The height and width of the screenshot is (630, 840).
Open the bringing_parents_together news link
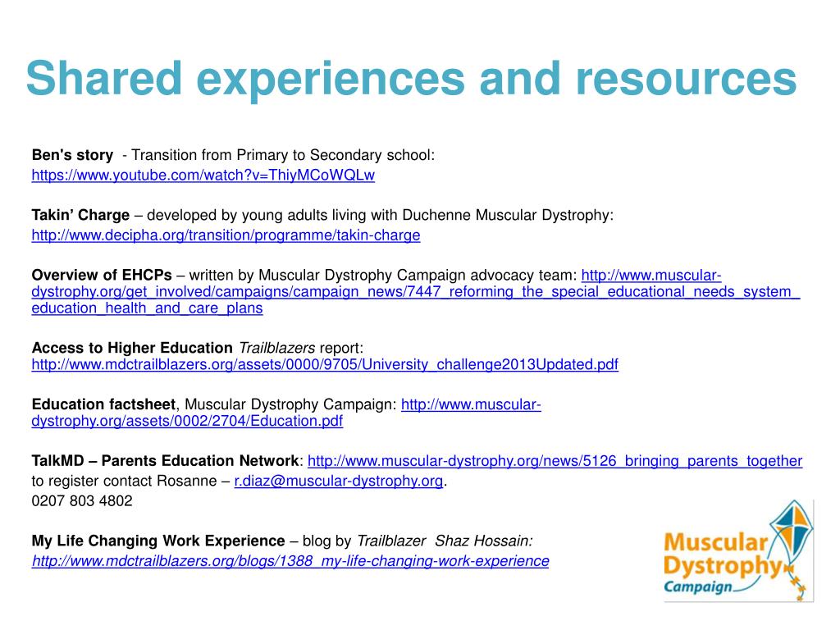coord(555,461)
